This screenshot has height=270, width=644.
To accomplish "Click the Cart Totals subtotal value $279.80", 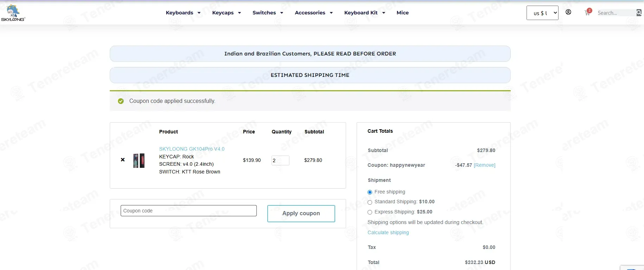I will tap(486, 150).
